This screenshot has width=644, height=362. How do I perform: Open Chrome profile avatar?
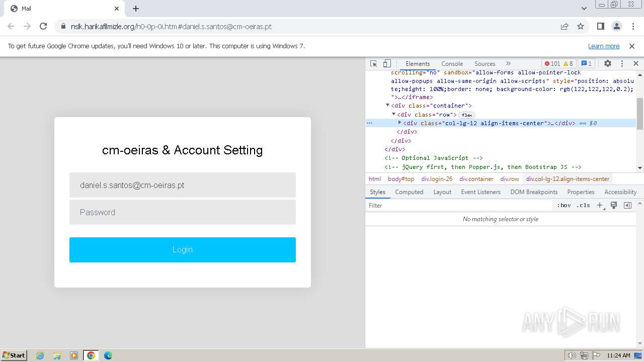point(616,27)
